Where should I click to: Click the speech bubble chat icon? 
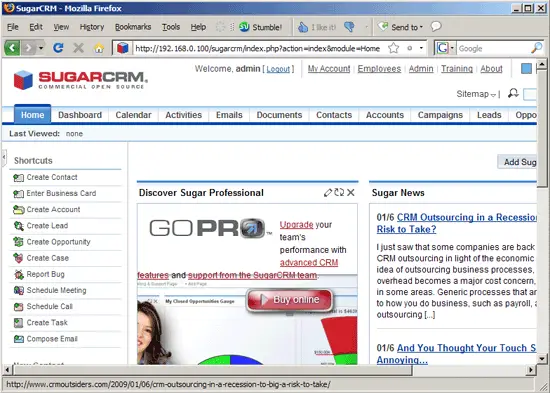(436, 27)
